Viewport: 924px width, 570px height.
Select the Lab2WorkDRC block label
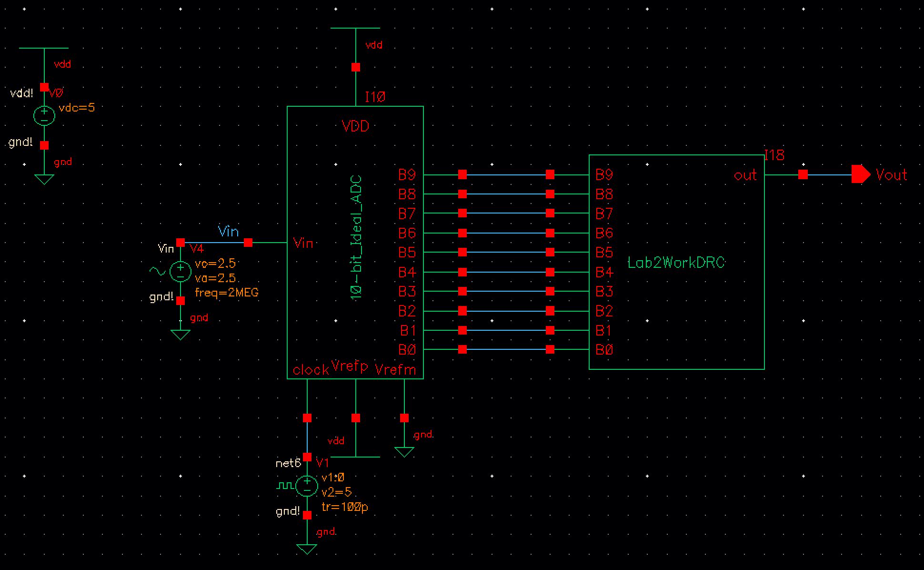click(676, 263)
